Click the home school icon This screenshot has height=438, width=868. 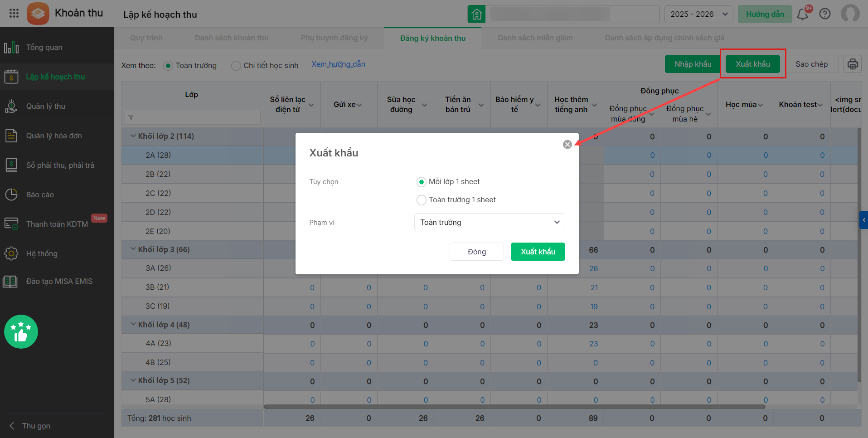[x=476, y=14]
